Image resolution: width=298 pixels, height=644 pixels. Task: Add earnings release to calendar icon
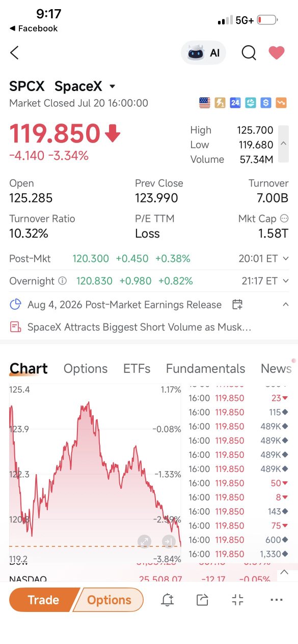(237, 305)
